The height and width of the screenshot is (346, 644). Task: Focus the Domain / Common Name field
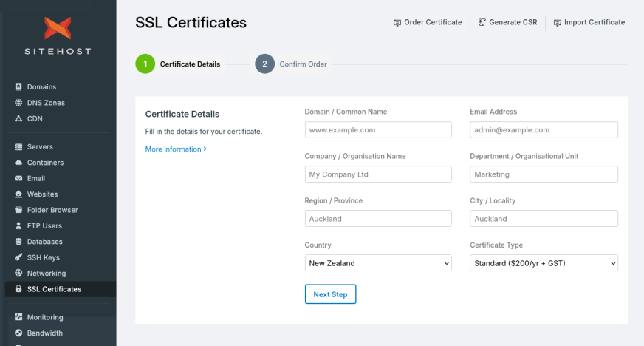377,130
